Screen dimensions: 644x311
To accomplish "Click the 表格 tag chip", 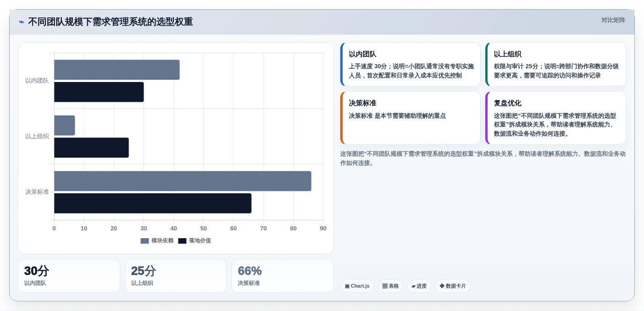I will tap(391, 286).
